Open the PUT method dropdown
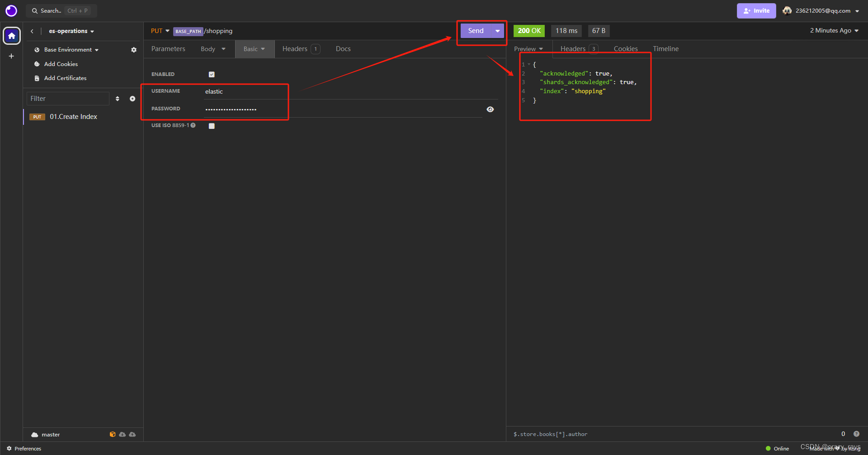Image resolution: width=868 pixels, height=455 pixels. (x=160, y=31)
